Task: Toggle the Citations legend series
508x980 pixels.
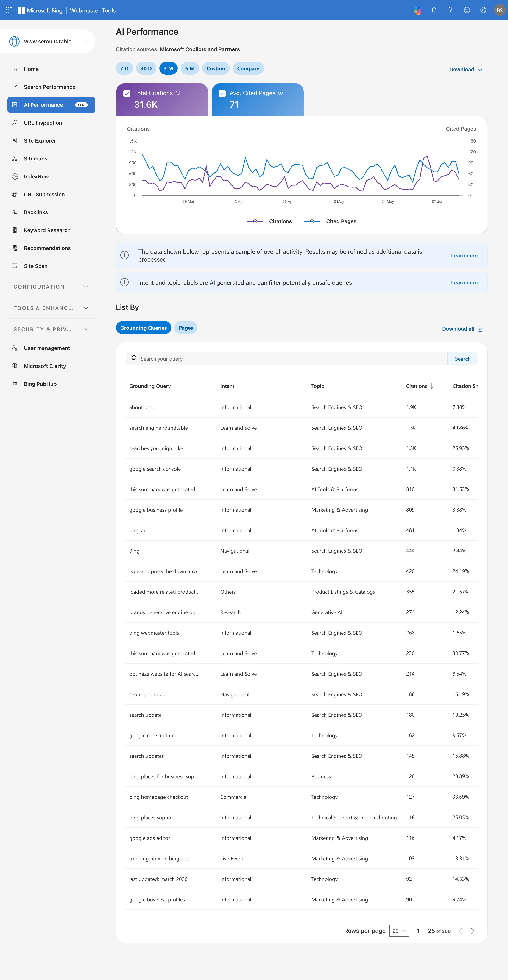Action: [269, 221]
